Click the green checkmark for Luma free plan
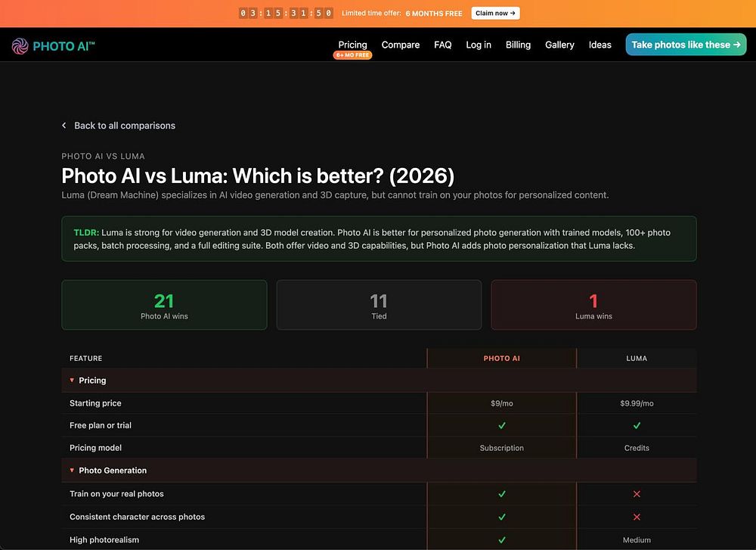 [x=637, y=425]
